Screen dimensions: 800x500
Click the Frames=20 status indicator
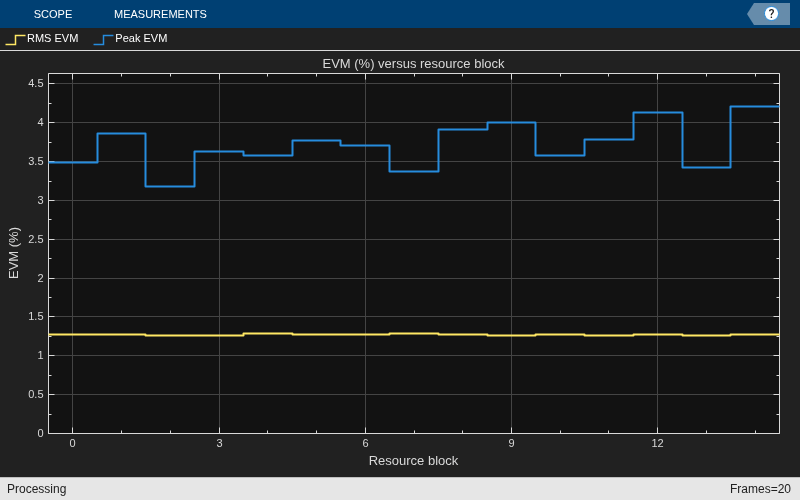coord(760,489)
